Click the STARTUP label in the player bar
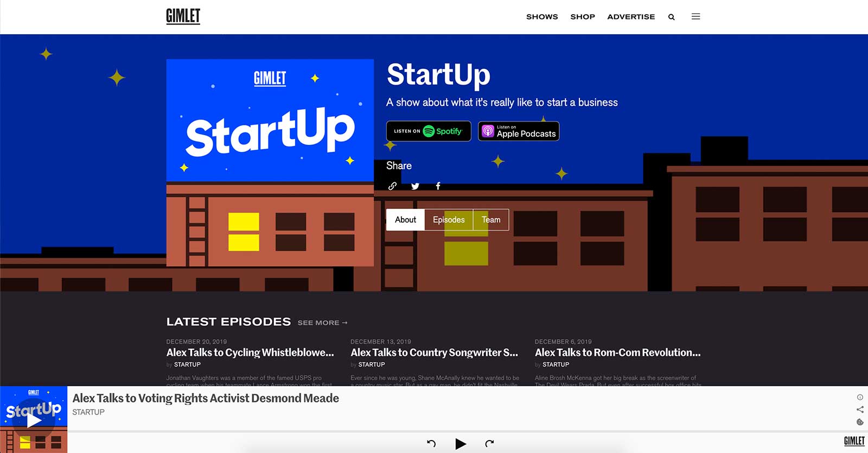 (x=88, y=412)
